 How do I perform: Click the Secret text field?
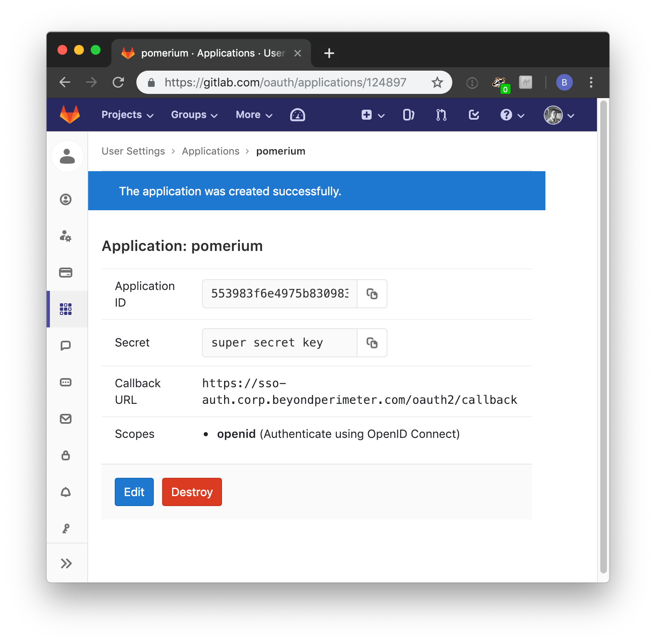click(280, 343)
